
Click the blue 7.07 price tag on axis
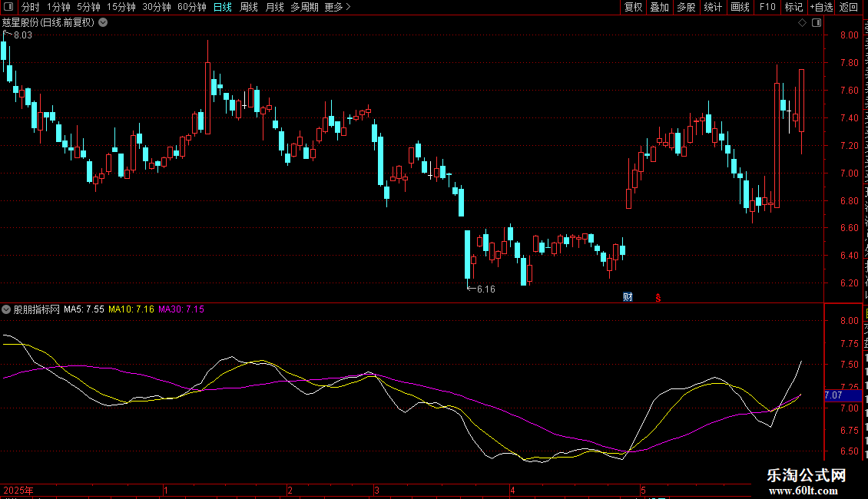click(843, 395)
